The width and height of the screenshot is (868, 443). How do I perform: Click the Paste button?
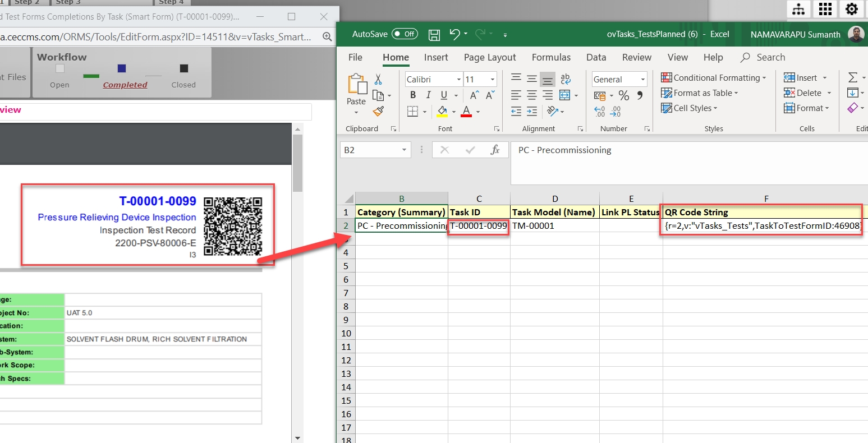tap(356, 90)
